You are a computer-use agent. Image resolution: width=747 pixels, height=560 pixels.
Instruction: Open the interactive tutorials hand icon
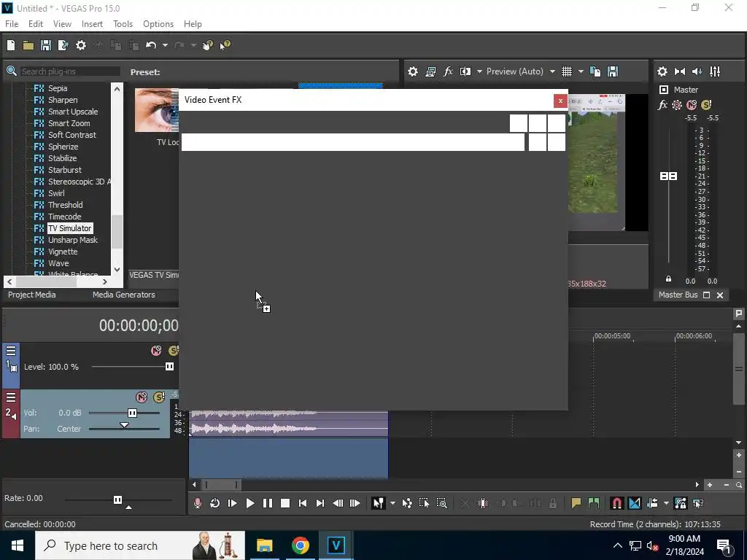pyautogui.click(x=207, y=45)
